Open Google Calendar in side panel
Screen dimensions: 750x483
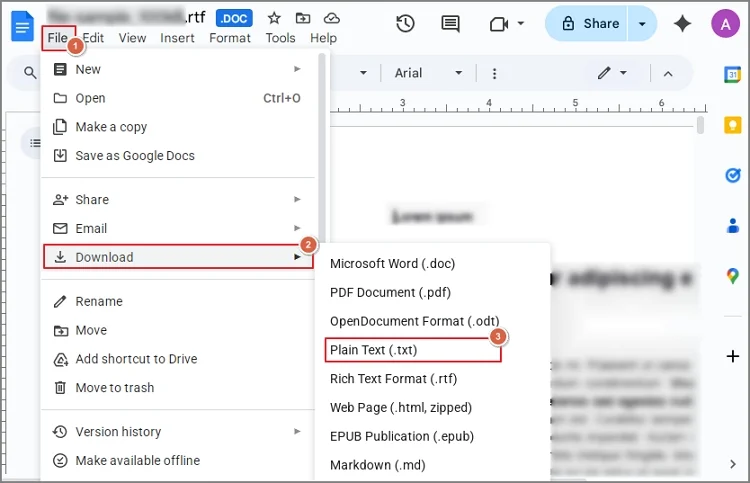732,75
